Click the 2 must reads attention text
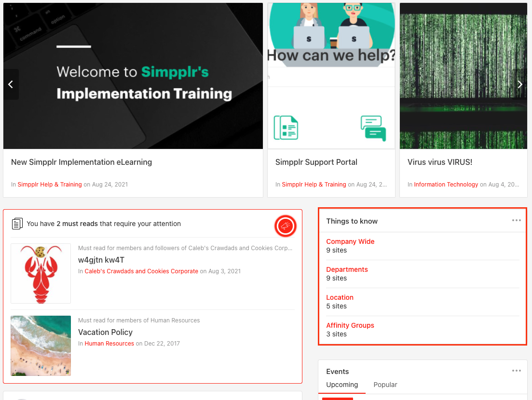Screen dimensions: 532x400 point(104,224)
